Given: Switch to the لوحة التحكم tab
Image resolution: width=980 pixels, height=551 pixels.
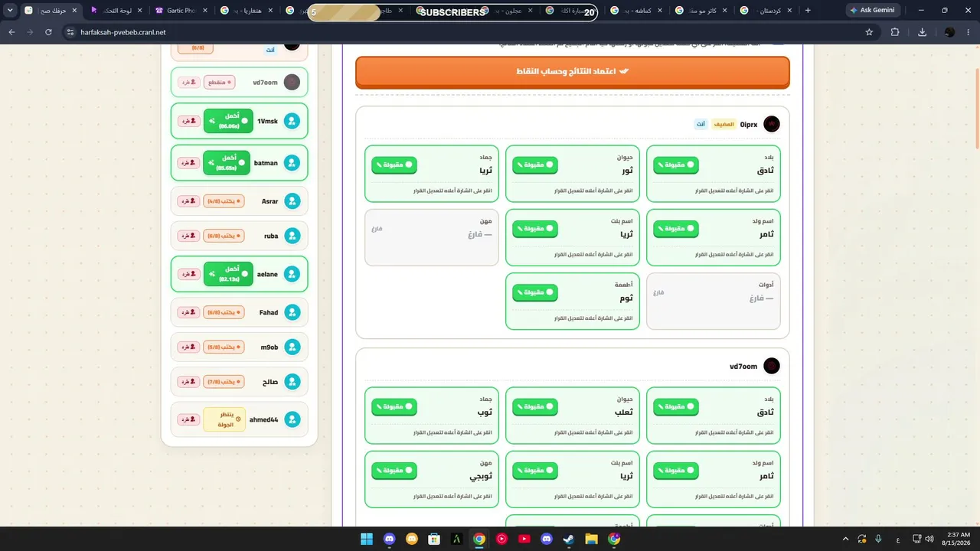Looking at the screenshot, I should [116, 11].
